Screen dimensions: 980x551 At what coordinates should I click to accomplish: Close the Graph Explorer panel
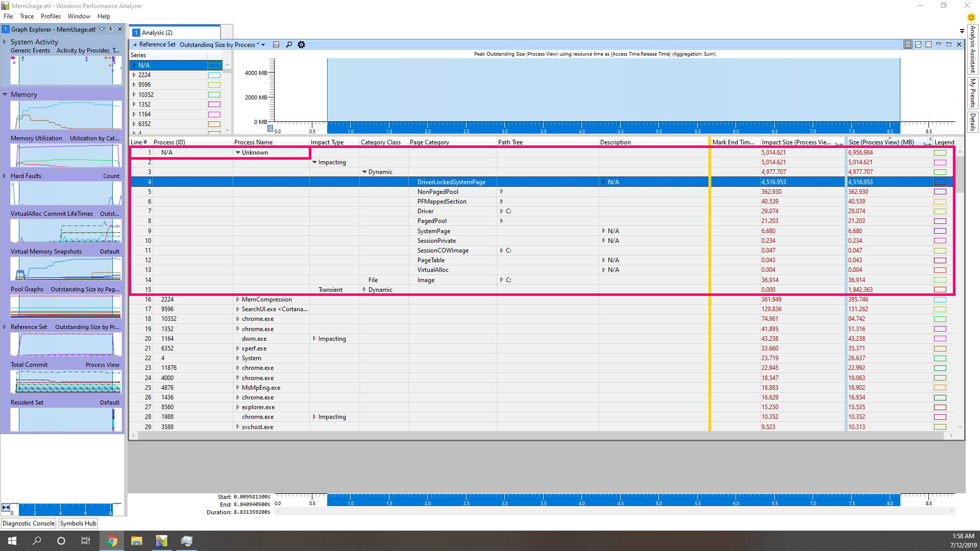pyautogui.click(x=120, y=29)
